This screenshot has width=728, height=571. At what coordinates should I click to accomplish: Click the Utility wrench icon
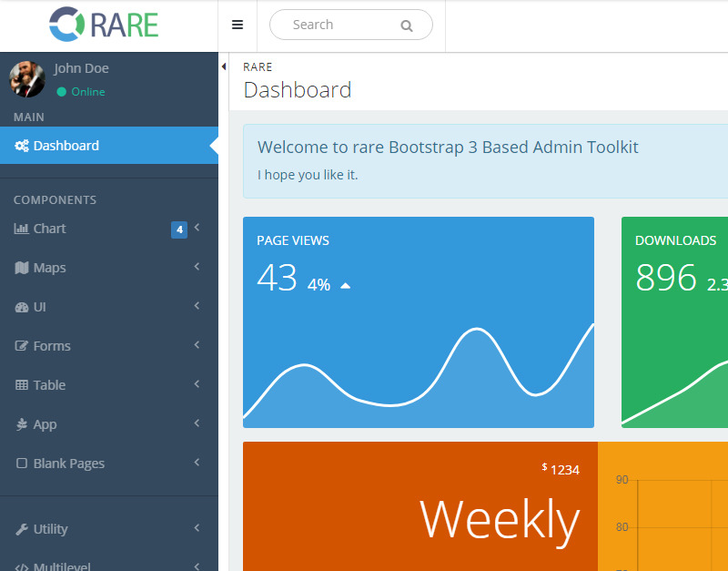[22, 529]
